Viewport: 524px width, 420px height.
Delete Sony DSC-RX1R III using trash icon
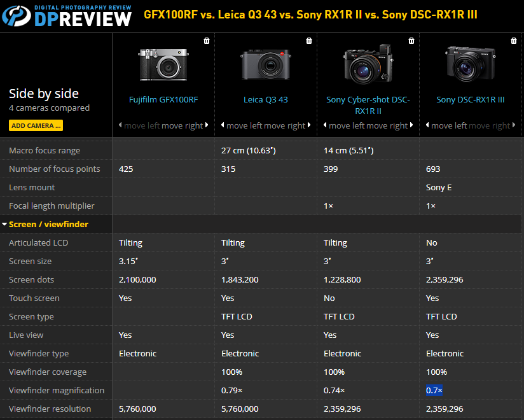point(514,41)
